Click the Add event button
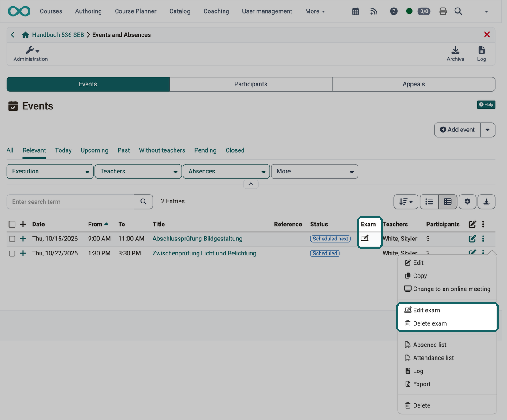 pyautogui.click(x=457, y=130)
